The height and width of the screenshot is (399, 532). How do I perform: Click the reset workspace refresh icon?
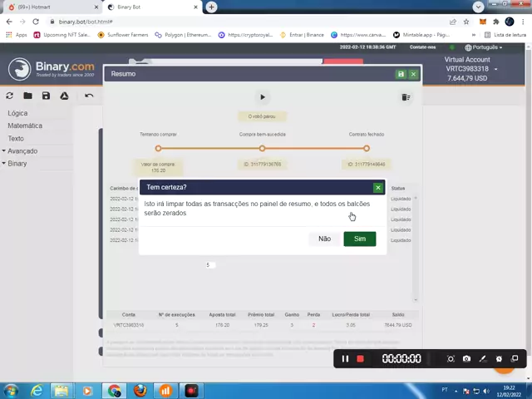[x=9, y=96]
